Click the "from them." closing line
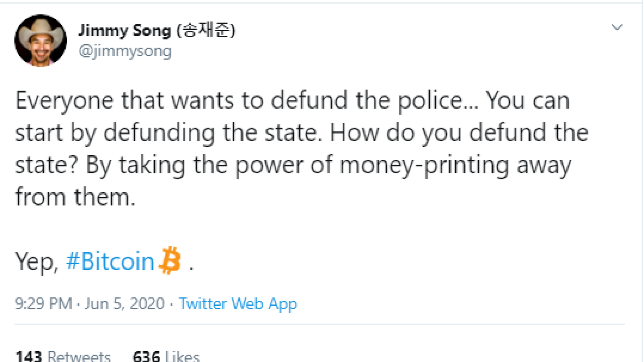Image resolution: width=644 pixels, height=362 pixels. (75, 197)
